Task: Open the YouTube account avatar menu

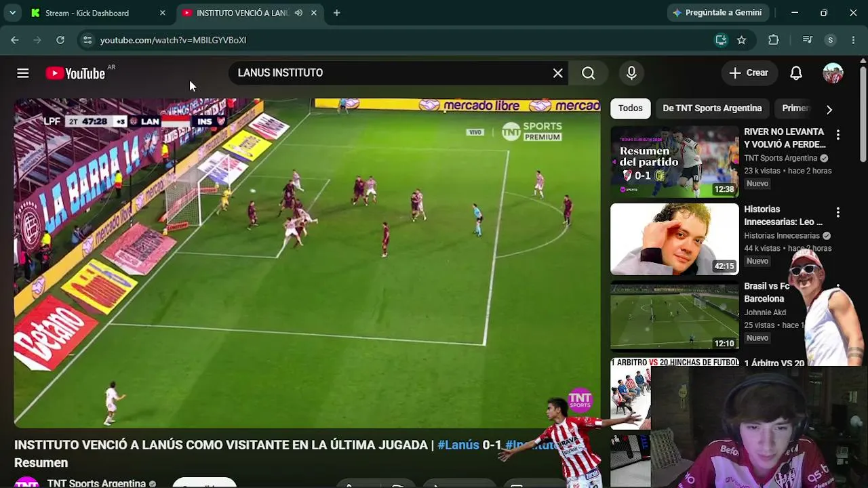Action: (833, 73)
